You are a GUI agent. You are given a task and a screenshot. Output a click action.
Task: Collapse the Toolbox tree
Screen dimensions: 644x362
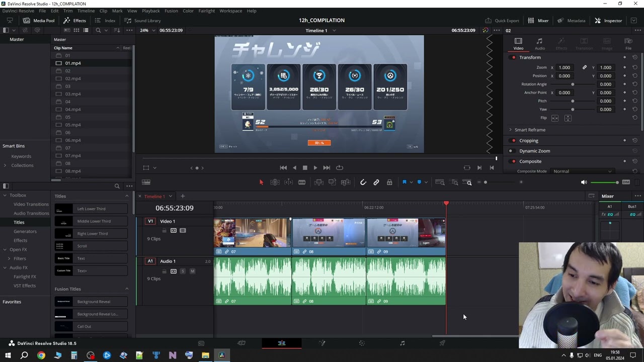pos(5,195)
